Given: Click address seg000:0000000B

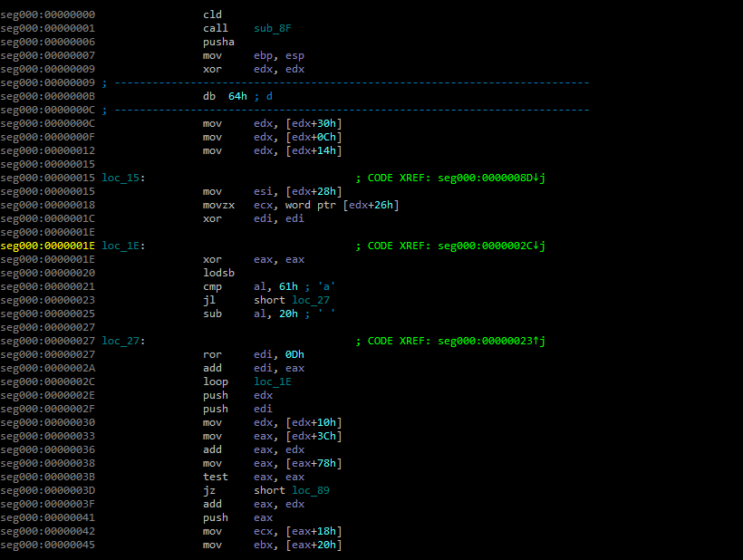Looking at the screenshot, I should tap(48, 96).
